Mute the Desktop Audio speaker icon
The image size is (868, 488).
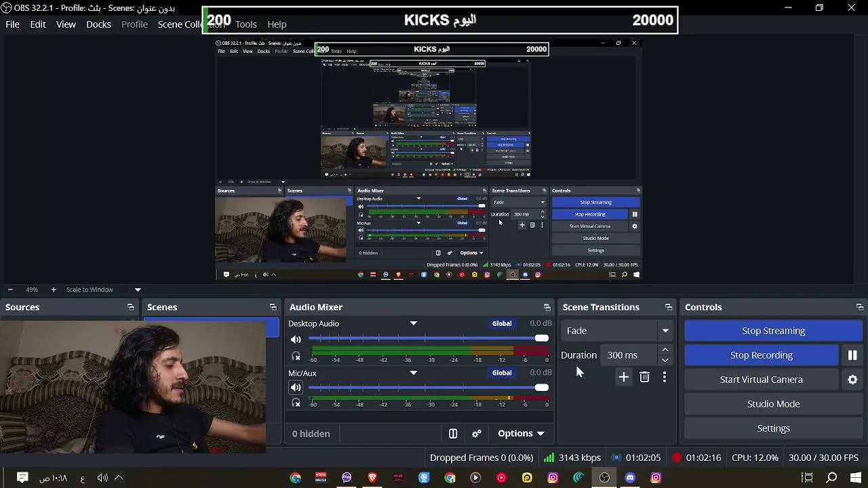[296, 339]
